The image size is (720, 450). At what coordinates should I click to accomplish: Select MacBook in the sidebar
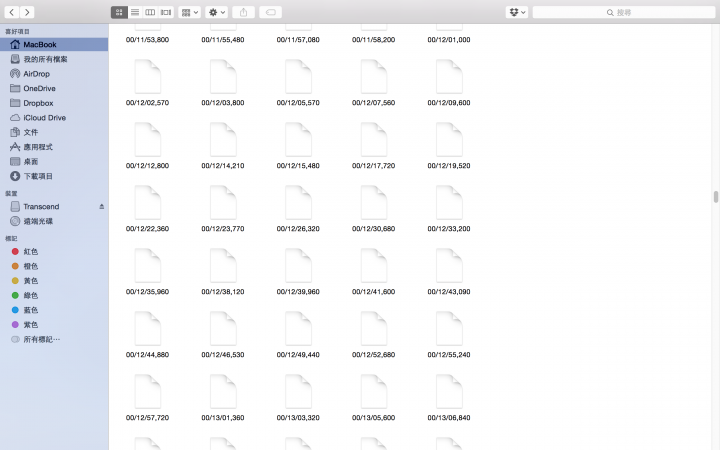click(x=54, y=45)
